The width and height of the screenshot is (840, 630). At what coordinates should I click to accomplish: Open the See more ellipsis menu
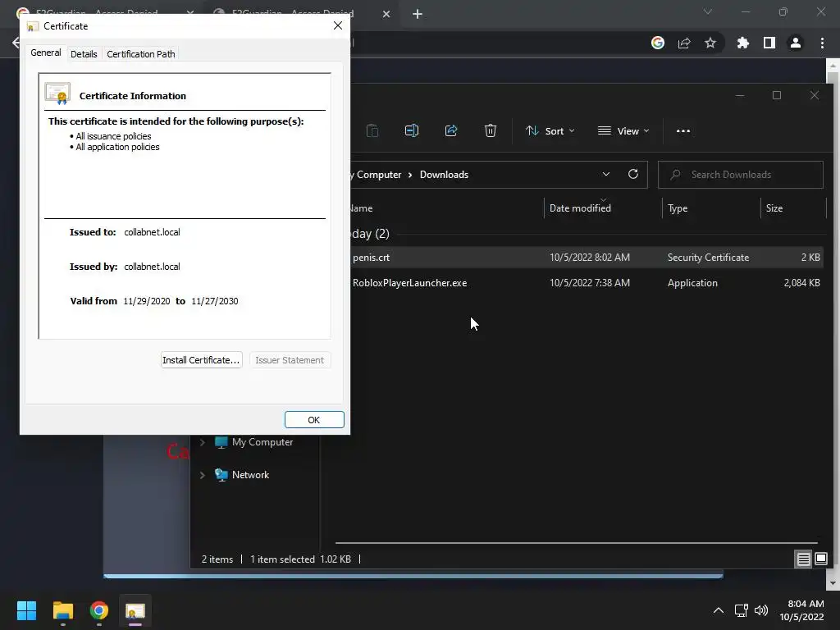tap(683, 130)
